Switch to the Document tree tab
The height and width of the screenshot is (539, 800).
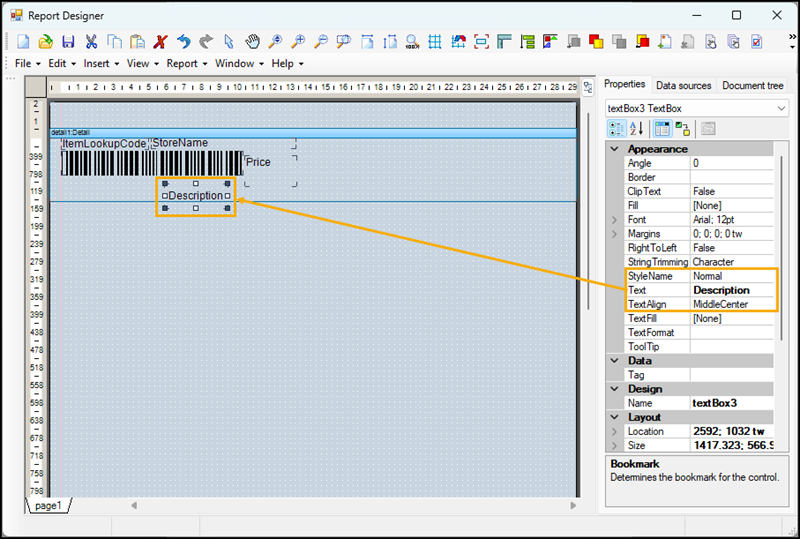click(753, 85)
